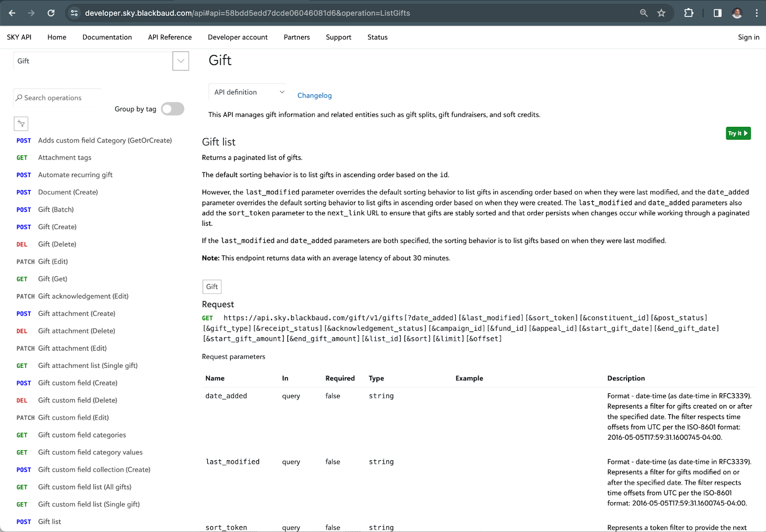
Task: Open Developer account page
Action: pos(238,37)
